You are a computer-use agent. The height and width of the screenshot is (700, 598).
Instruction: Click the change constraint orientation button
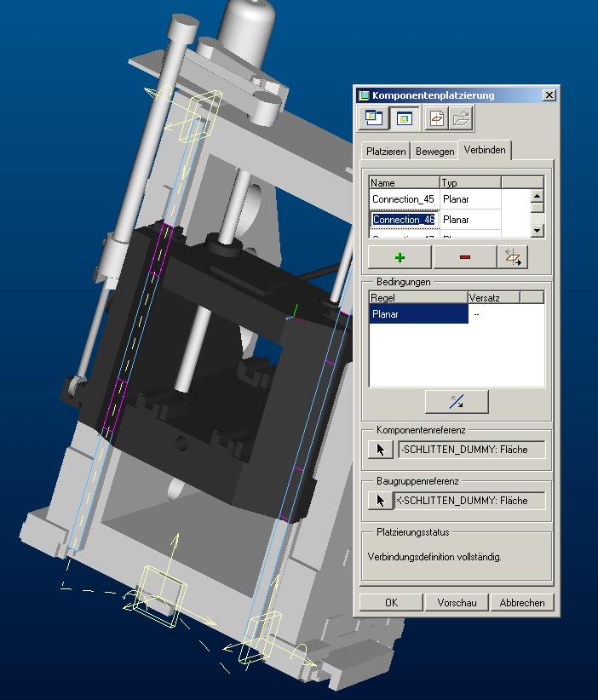(457, 402)
